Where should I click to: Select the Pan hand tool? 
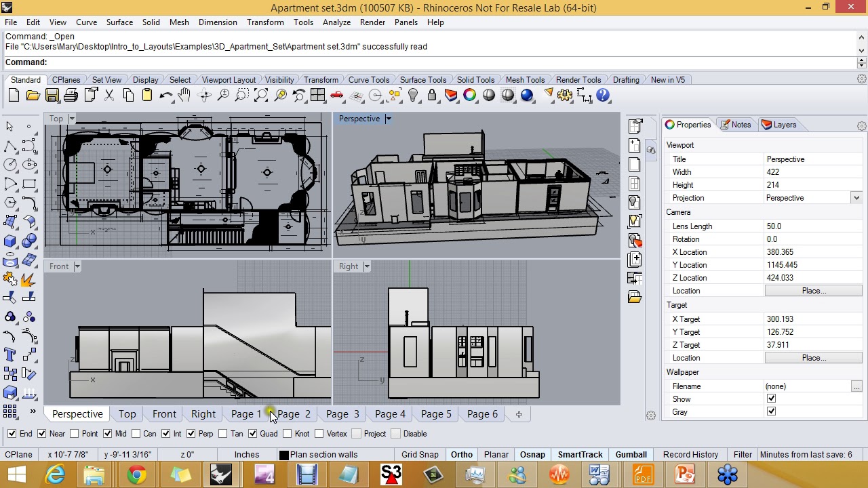point(184,96)
